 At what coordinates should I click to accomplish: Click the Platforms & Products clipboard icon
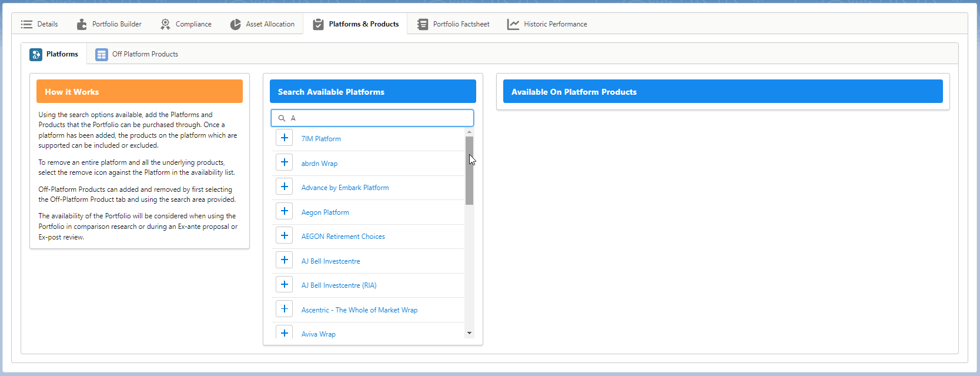[318, 24]
